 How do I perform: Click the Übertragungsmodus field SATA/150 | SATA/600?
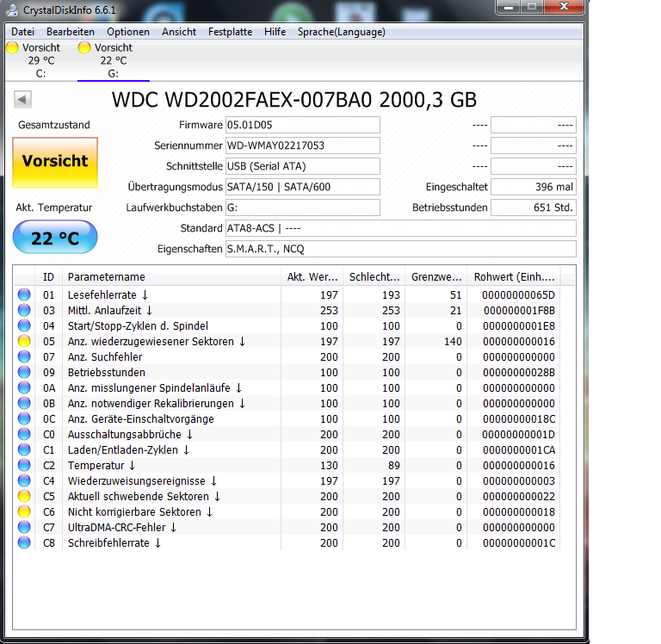coord(303,187)
